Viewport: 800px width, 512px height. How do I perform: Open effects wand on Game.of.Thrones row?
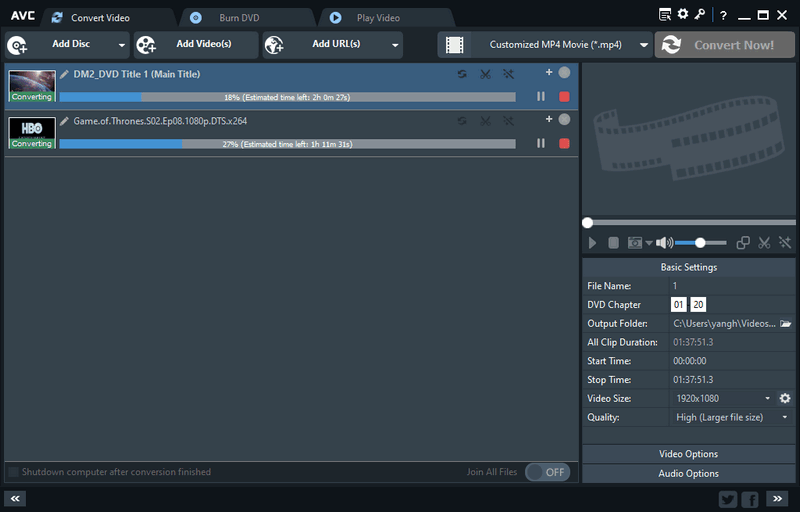tap(508, 121)
